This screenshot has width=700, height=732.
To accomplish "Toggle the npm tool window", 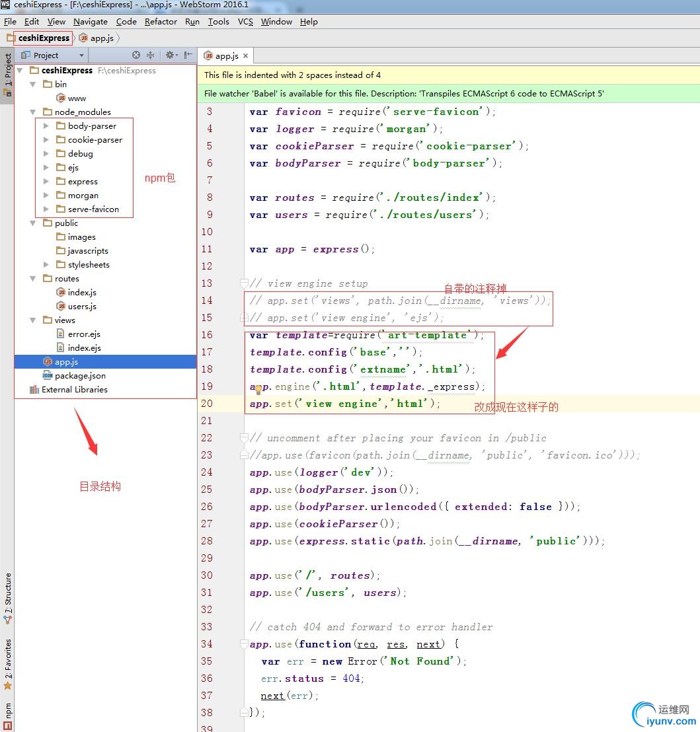I will (x=7, y=716).
